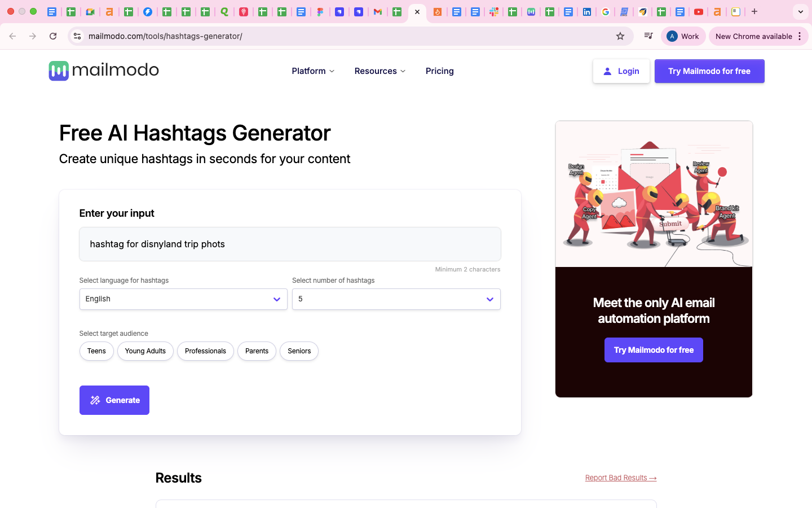812x508 pixels.
Task: Select Teens target audience chip
Action: click(x=96, y=351)
